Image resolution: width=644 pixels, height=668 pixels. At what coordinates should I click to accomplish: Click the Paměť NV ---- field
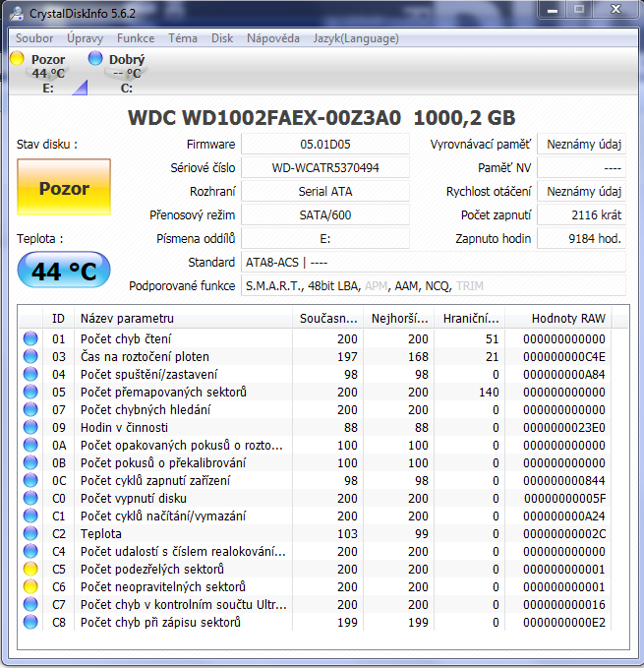coord(581,167)
